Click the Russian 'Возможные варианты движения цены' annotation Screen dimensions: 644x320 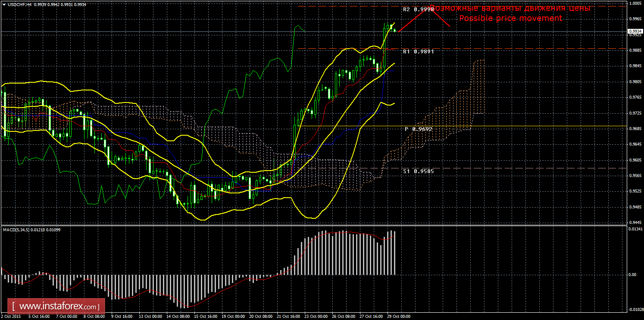click(510, 8)
